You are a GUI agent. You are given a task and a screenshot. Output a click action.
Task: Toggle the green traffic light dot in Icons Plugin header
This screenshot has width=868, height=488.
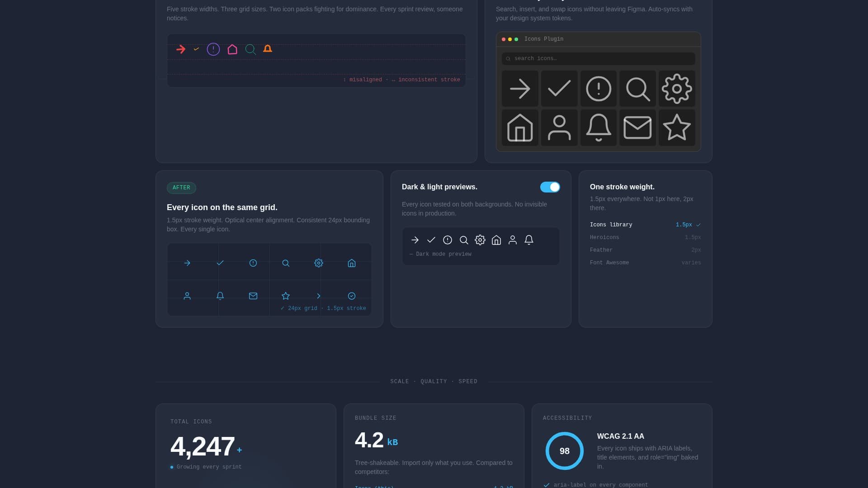click(516, 39)
